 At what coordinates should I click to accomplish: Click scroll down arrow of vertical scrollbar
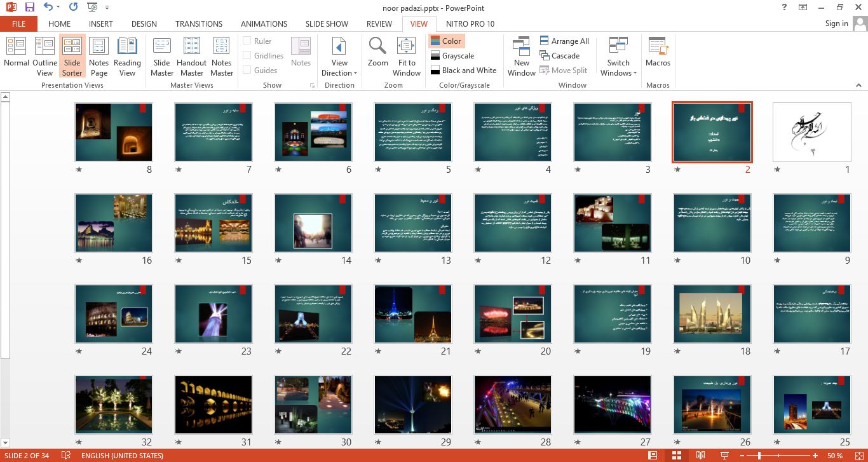click(x=5, y=442)
